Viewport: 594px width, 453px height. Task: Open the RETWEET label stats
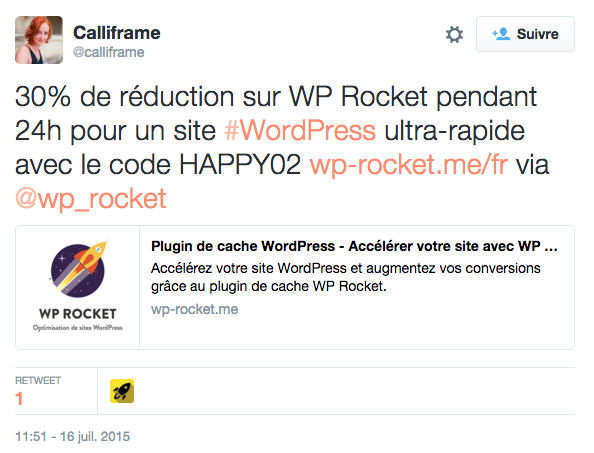coord(38,381)
